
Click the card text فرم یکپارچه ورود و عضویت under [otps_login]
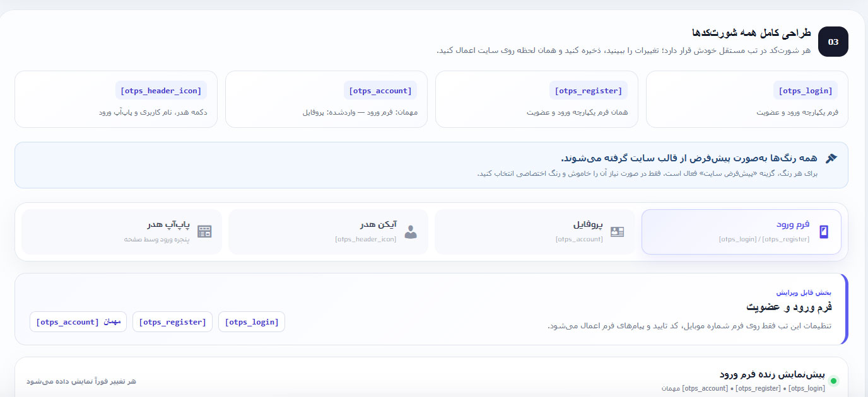(x=797, y=112)
